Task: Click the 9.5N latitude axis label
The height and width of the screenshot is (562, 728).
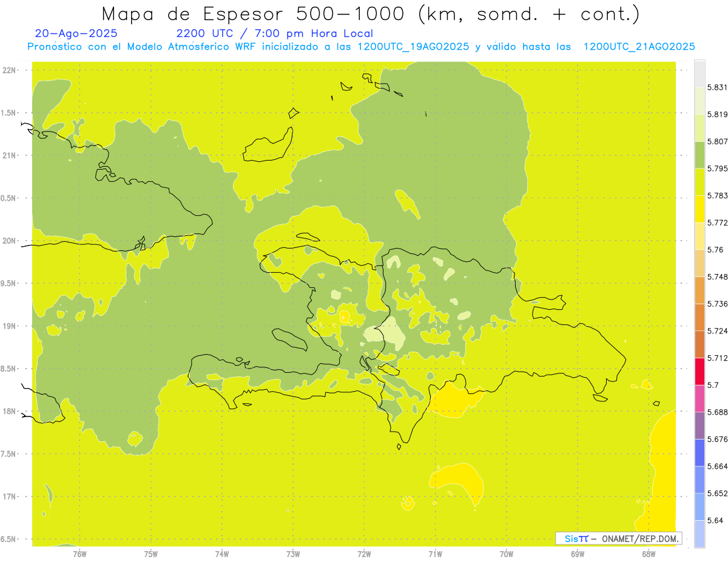Action: pos(8,283)
